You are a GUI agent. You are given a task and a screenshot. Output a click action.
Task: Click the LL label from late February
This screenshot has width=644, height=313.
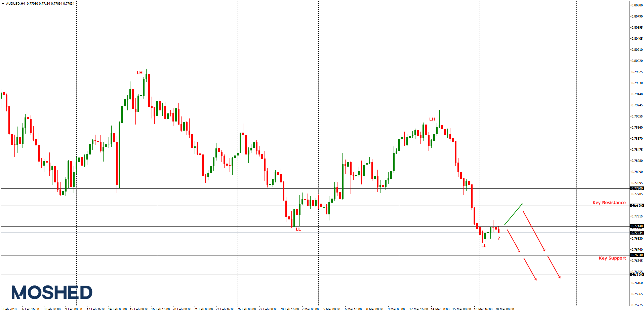[x=298, y=230]
